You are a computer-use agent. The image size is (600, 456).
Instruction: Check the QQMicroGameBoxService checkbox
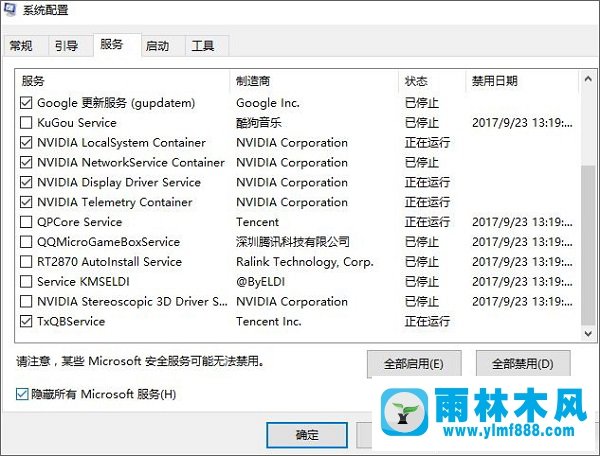click(26, 242)
